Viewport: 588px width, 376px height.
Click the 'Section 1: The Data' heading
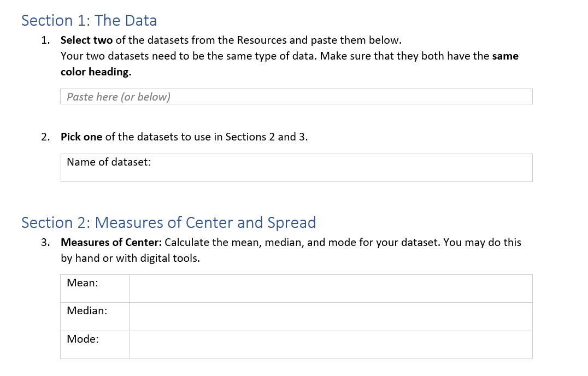coord(89,20)
